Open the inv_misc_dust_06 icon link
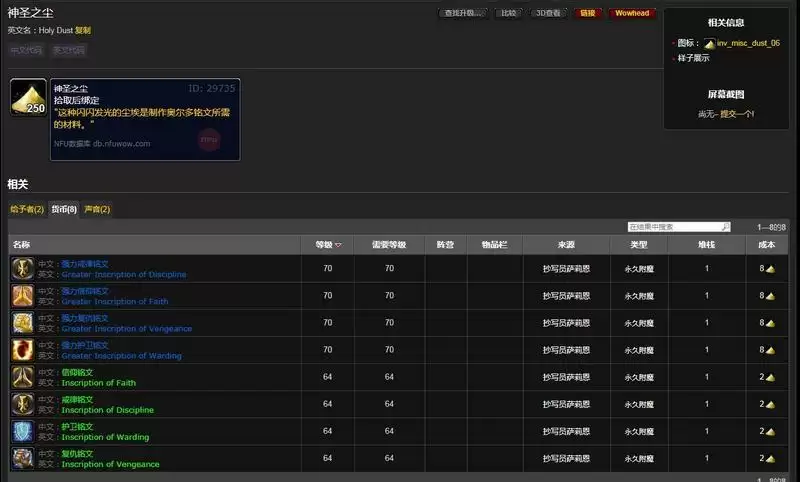The width and height of the screenshot is (800, 482). tap(748, 43)
